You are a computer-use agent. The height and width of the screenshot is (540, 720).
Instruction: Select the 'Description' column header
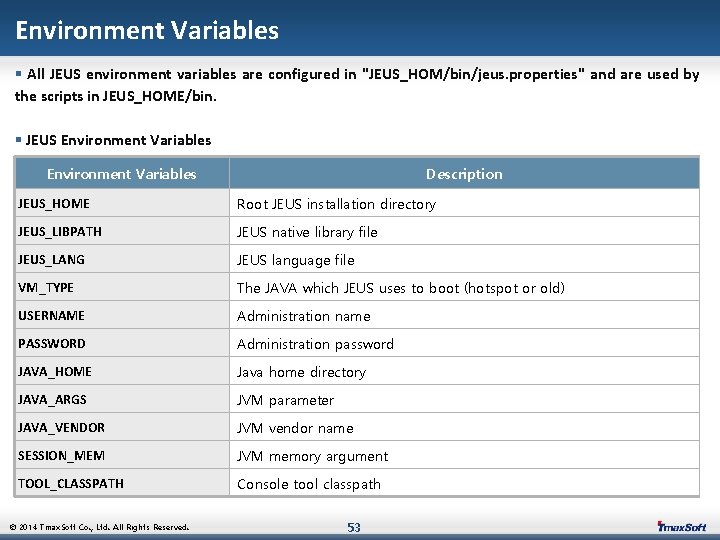point(464,174)
